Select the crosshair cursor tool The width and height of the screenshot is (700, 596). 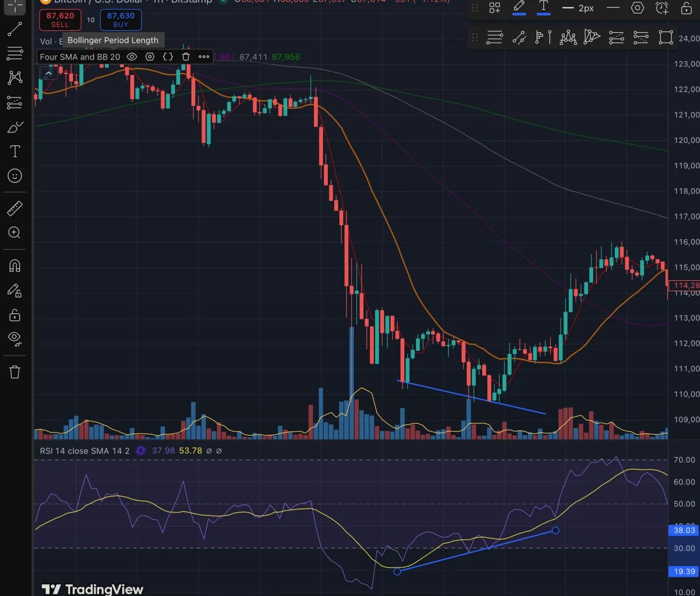click(15, 6)
